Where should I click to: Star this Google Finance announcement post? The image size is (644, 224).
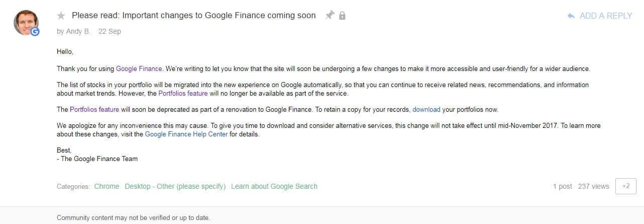pyautogui.click(x=61, y=16)
